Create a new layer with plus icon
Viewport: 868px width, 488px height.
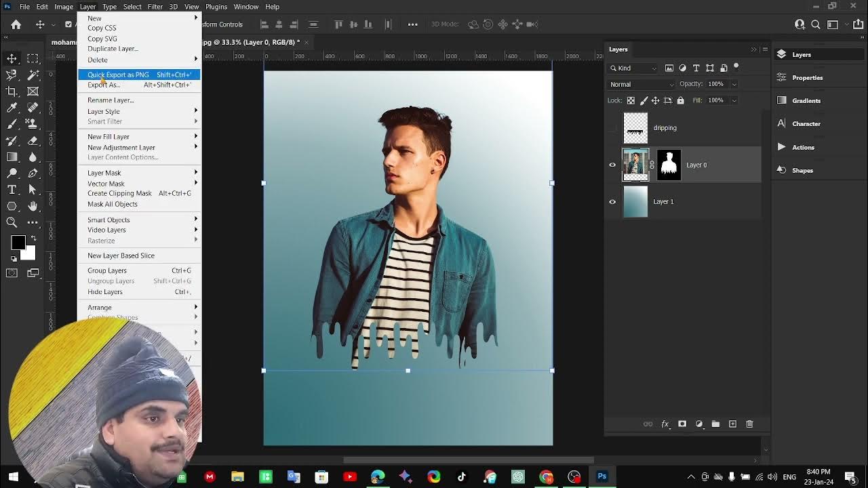pos(732,424)
